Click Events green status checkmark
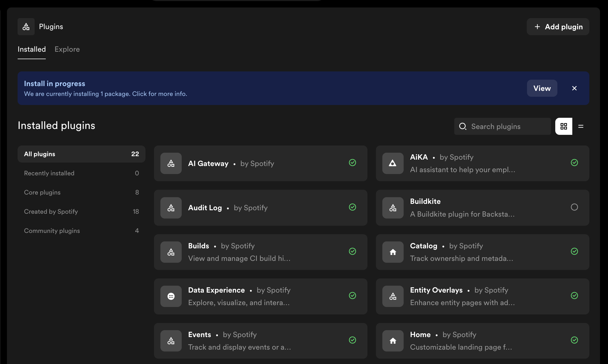This screenshot has height=364, width=608. click(352, 340)
